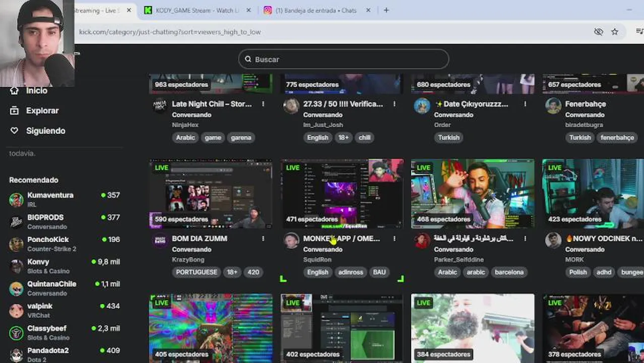
Task: Open MONKEY APP stream thumbnail
Action: (342, 194)
